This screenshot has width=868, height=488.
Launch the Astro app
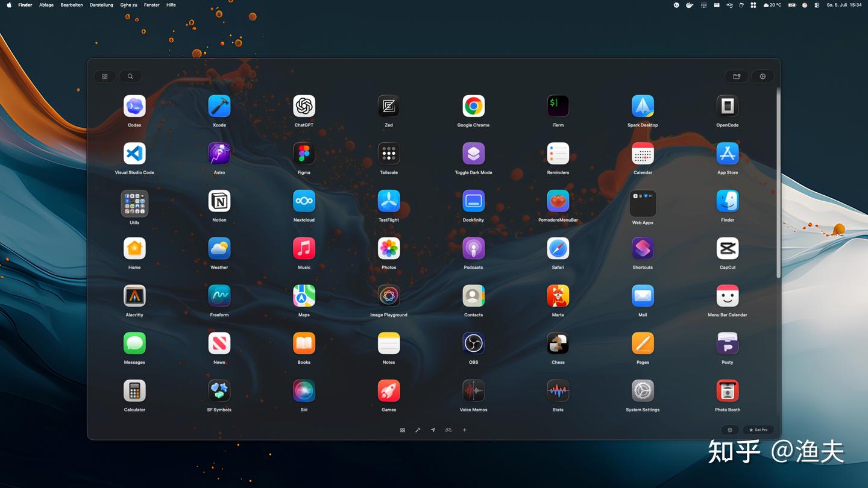pos(219,154)
